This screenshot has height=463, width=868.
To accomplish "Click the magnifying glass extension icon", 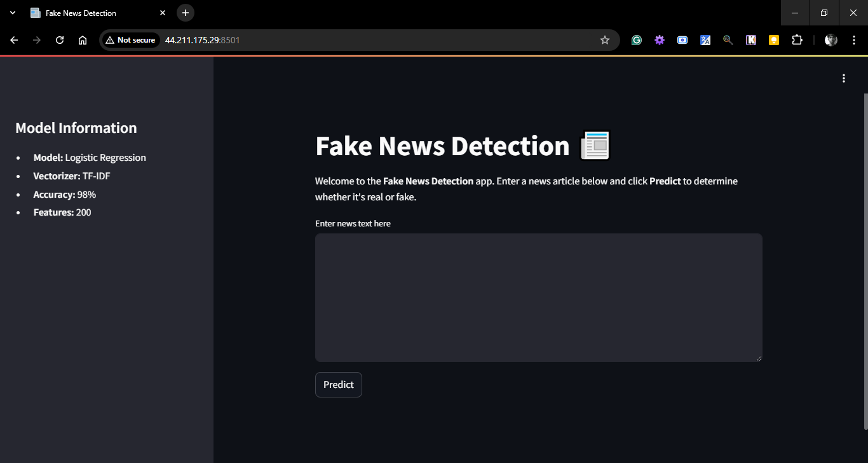I will [728, 40].
